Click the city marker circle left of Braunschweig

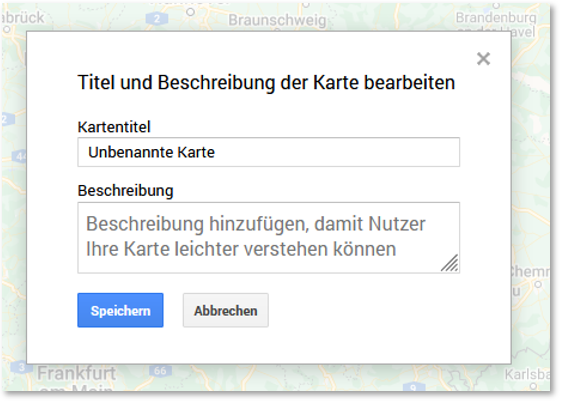pos(191,12)
